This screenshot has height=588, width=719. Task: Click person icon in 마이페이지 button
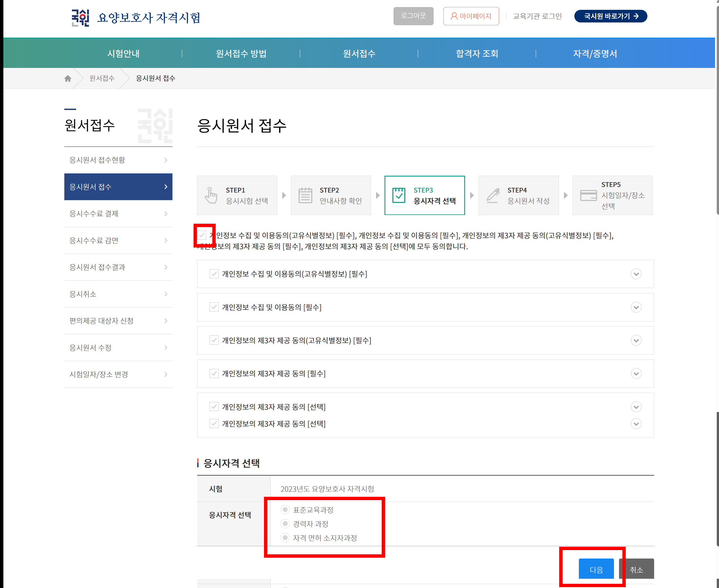point(454,16)
